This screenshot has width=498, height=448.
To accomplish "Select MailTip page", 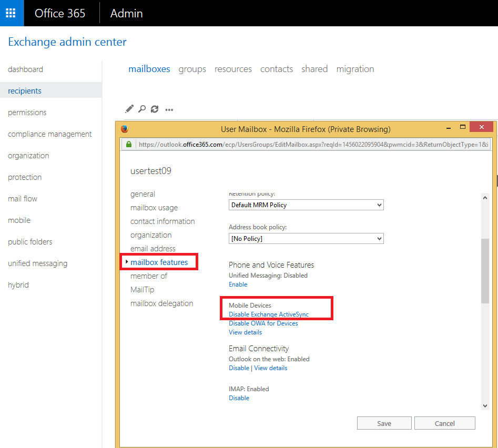I will pyautogui.click(x=143, y=290).
